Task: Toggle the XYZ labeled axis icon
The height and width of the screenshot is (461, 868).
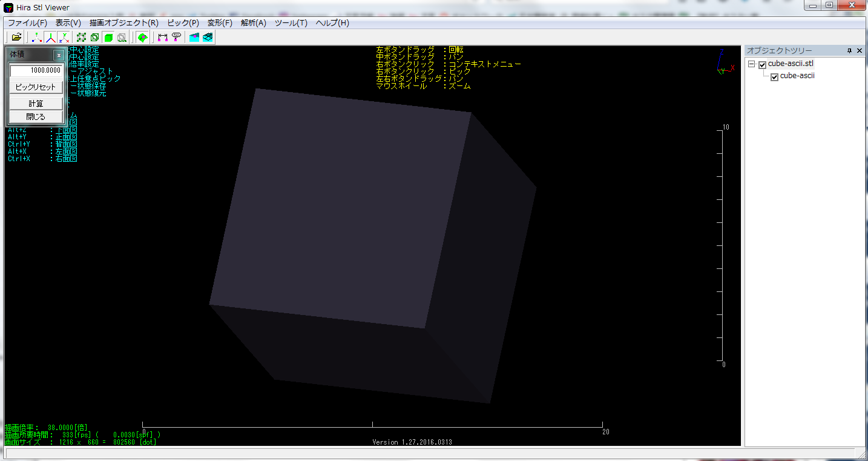Action: pyautogui.click(x=64, y=37)
